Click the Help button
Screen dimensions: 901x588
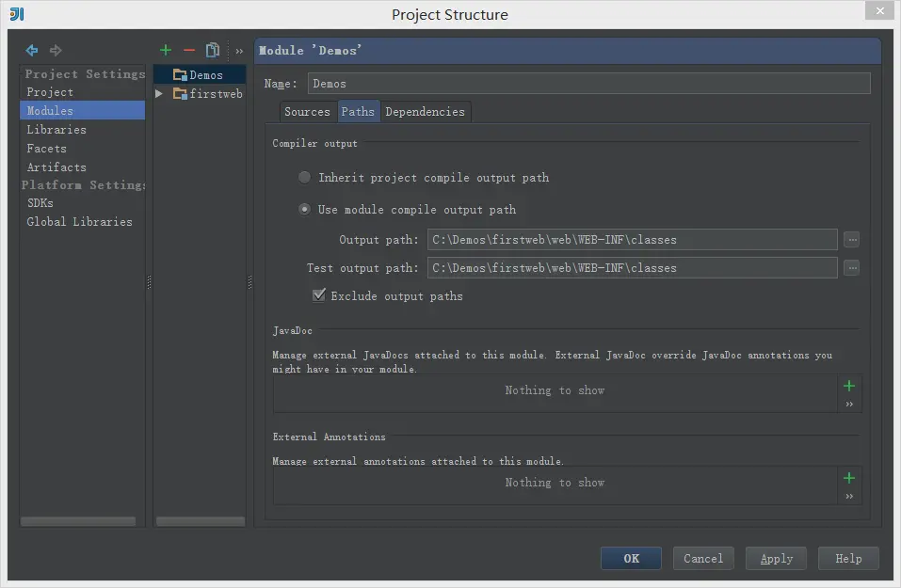[x=848, y=558]
